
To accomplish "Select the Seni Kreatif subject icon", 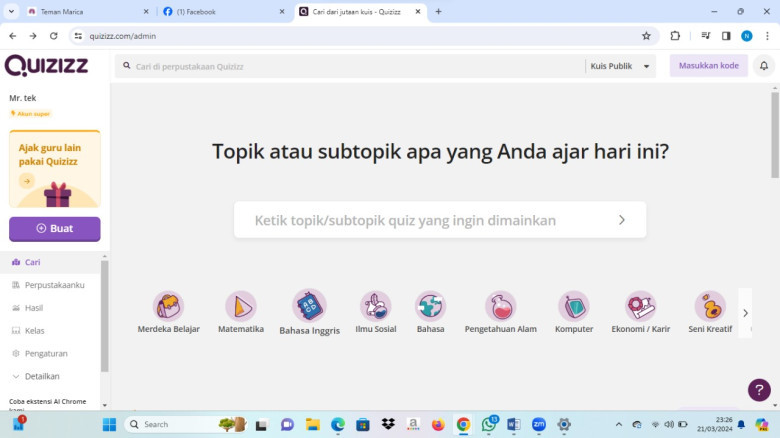I will click(x=710, y=306).
